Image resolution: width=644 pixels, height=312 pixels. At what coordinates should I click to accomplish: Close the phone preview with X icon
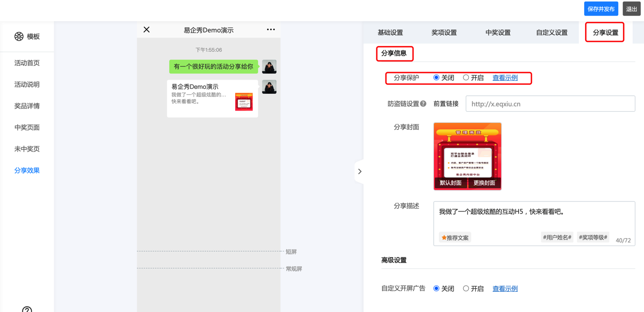[147, 30]
